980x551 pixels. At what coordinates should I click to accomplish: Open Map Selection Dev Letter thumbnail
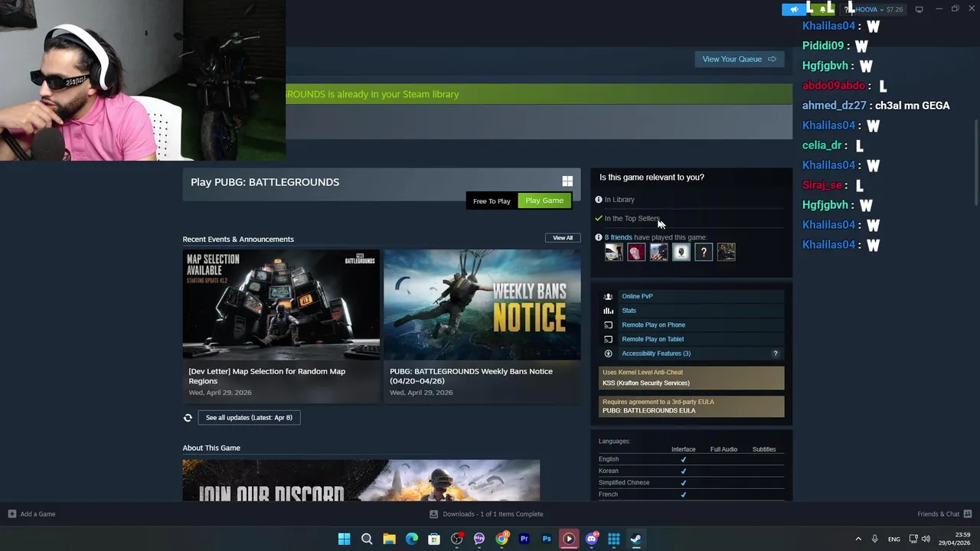click(x=281, y=305)
